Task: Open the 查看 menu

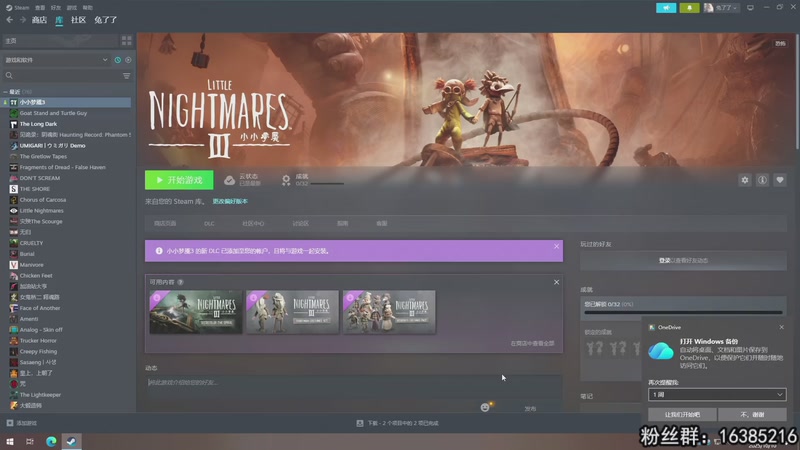Action: (x=40, y=8)
